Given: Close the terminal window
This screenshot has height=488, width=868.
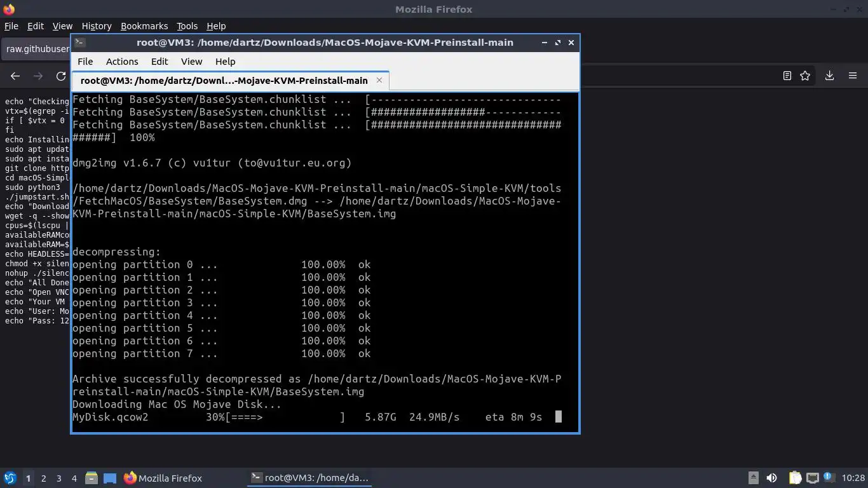Looking at the screenshot, I should coord(571,43).
